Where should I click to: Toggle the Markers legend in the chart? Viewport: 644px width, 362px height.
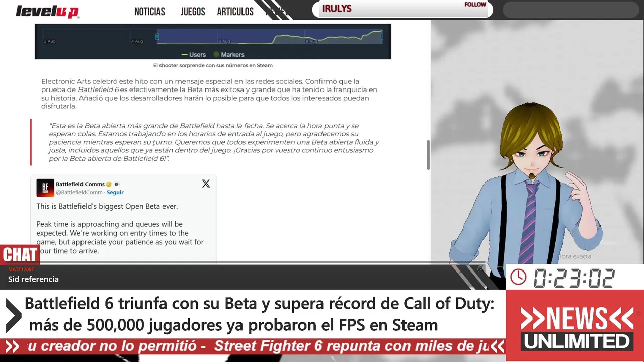(229, 54)
